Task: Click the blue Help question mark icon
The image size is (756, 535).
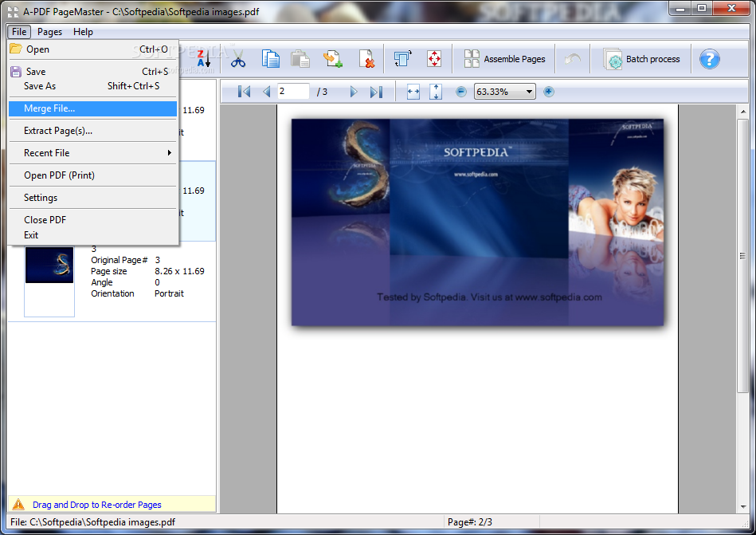Action: tap(709, 59)
